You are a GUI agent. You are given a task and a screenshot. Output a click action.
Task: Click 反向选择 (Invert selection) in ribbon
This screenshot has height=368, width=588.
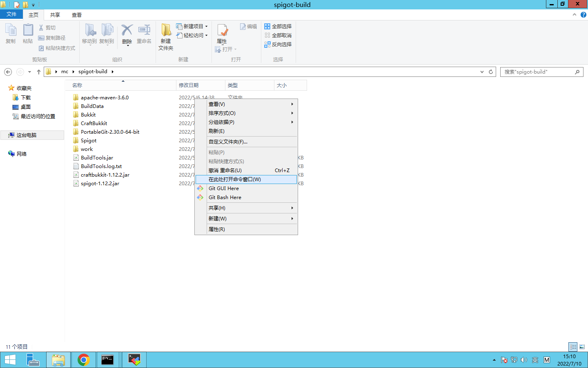pyautogui.click(x=278, y=44)
